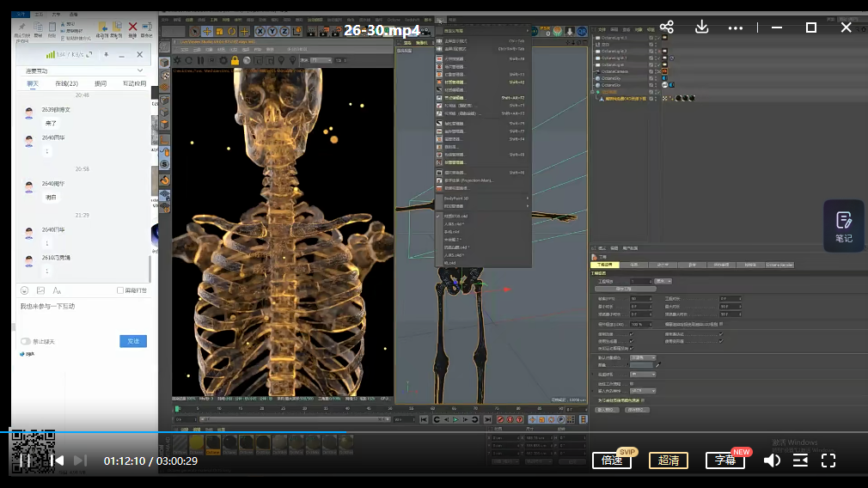The height and width of the screenshot is (488, 868).
Task: Pause the video playback
Action: pos(26,461)
